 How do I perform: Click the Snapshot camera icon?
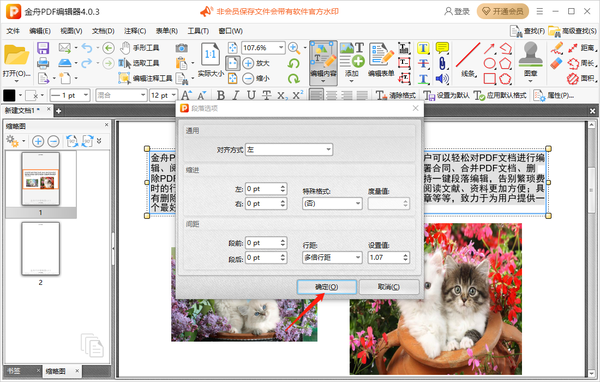pyautogui.click(x=181, y=48)
